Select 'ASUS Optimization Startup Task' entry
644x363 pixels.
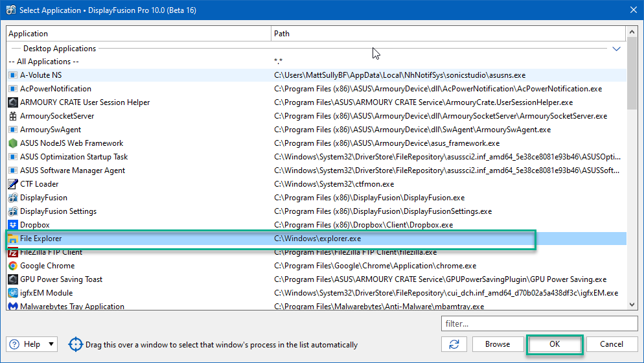(74, 157)
